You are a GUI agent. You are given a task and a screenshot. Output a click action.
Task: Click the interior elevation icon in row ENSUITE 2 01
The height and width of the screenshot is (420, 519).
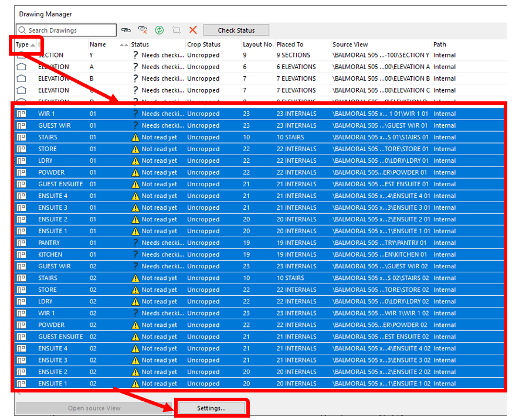coord(22,219)
